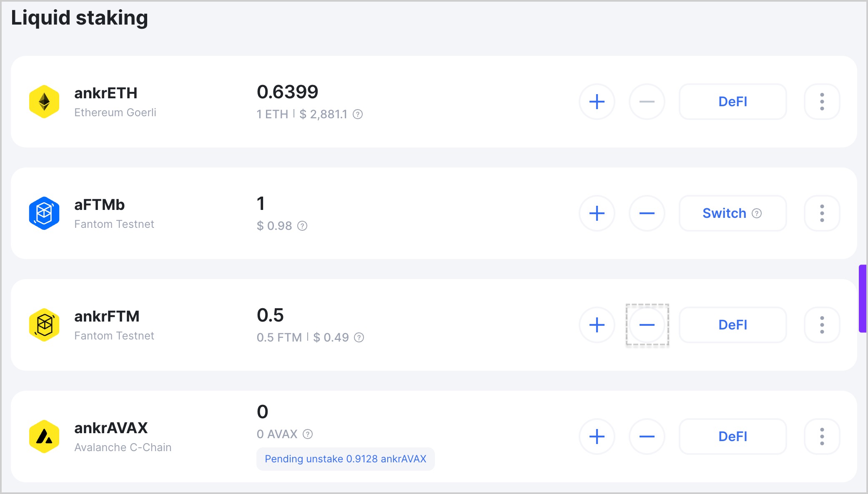Click the purple scrollbar thumb
Viewport: 868px width, 494px height.
click(863, 298)
